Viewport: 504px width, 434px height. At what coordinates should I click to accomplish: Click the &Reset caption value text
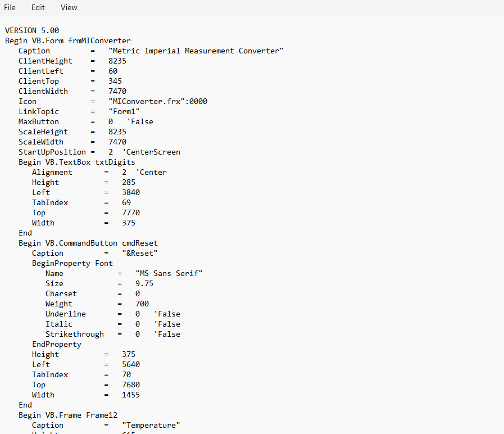click(x=139, y=253)
